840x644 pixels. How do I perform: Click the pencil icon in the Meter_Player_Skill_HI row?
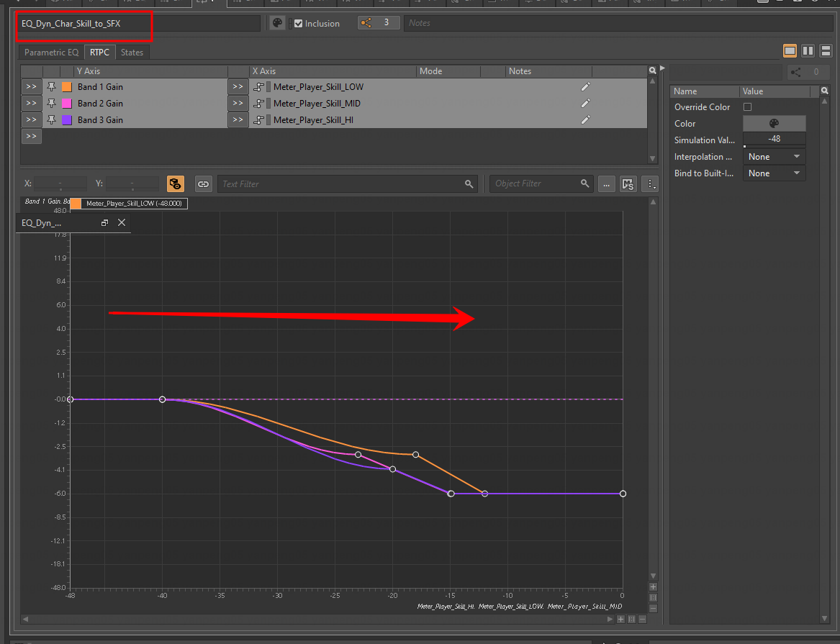(x=585, y=120)
